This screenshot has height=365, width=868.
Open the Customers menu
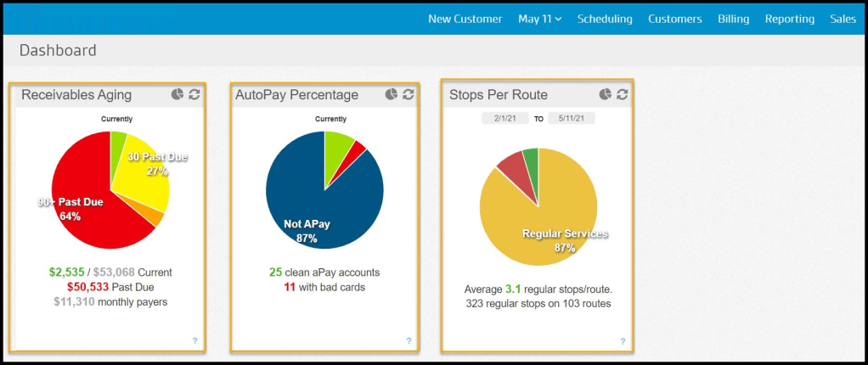(x=674, y=19)
